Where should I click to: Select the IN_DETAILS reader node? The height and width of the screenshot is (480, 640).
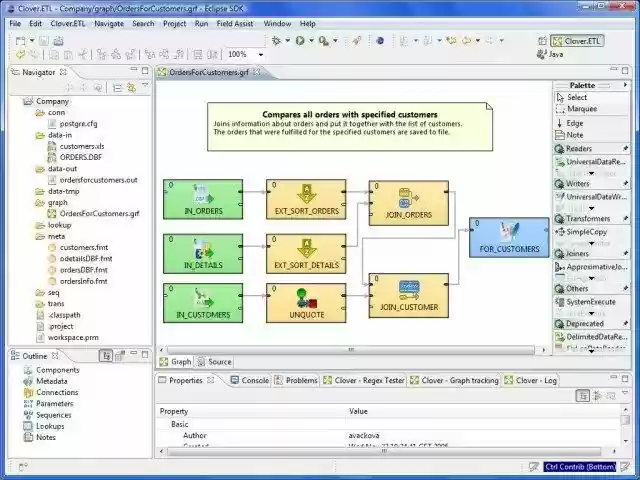coord(203,254)
